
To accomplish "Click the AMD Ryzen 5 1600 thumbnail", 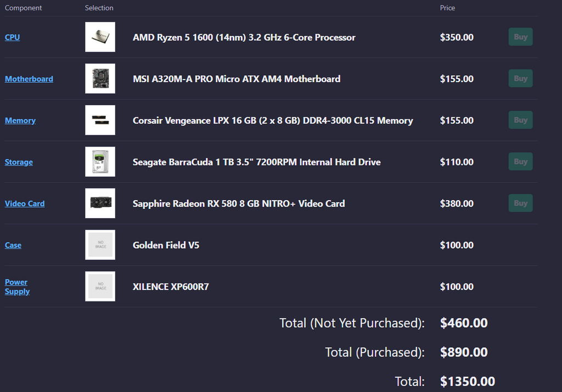I will pos(100,37).
